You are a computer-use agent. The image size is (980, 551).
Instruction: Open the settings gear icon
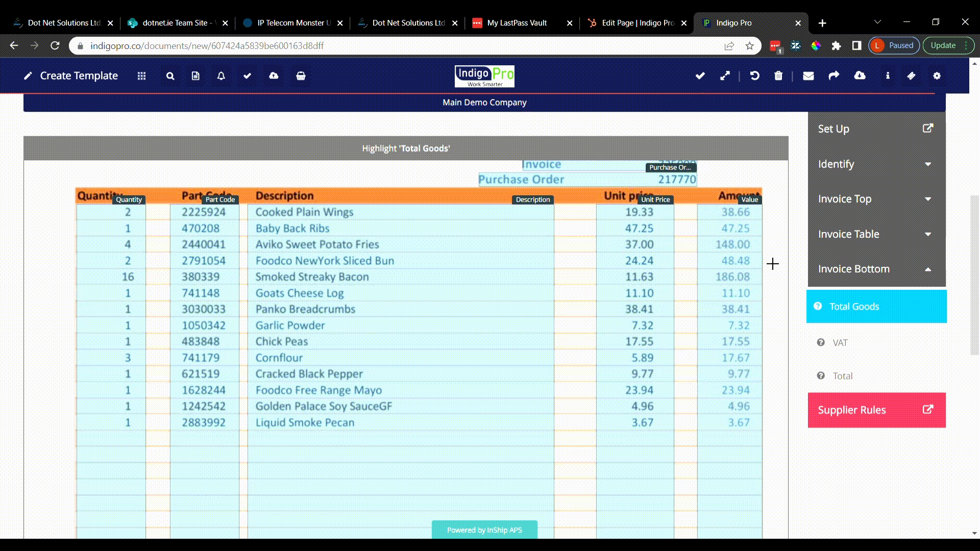pyautogui.click(x=937, y=76)
